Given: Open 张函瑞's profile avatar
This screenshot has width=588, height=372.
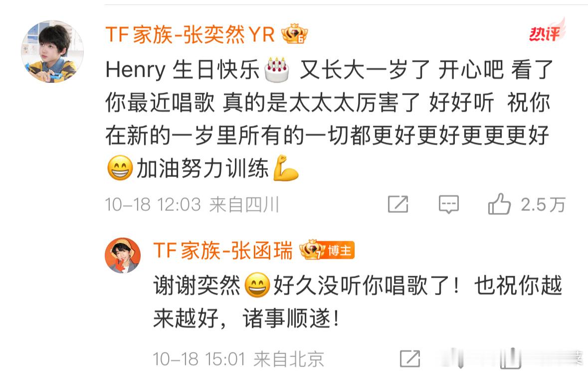Looking at the screenshot, I should (123, 255).
